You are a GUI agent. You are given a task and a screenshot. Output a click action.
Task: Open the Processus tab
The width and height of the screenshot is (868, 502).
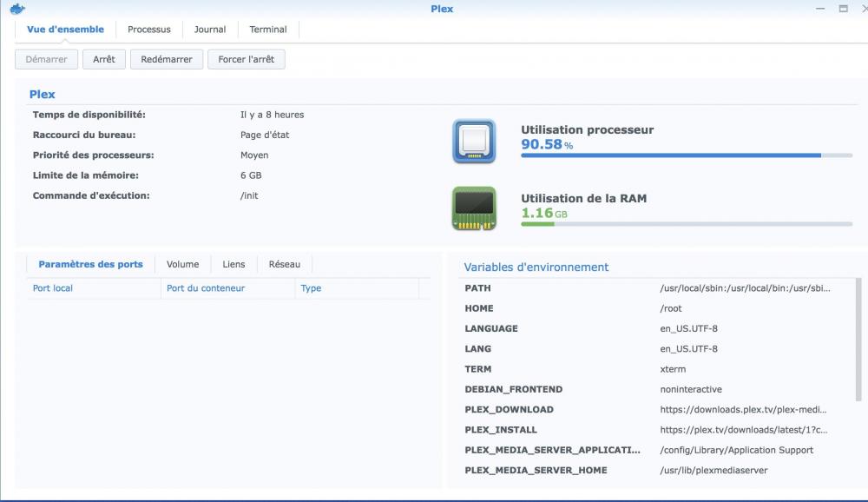click(x=149, y=30)
